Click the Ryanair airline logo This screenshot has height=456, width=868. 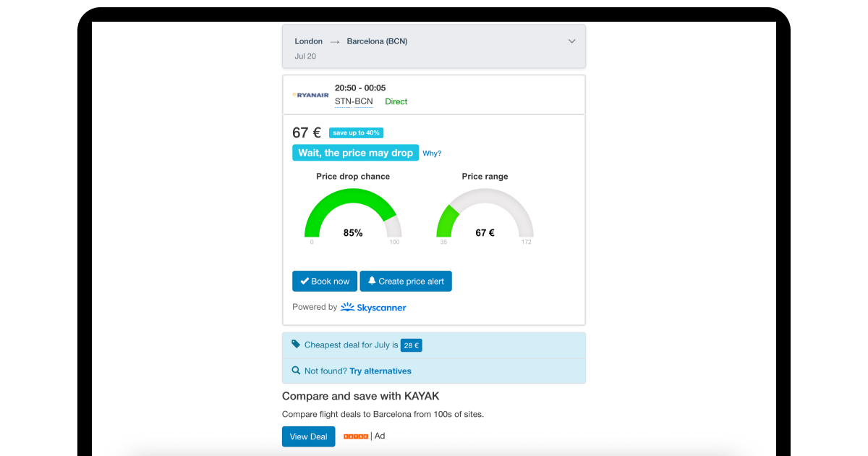pyautogui.click(x=310, y=95)
